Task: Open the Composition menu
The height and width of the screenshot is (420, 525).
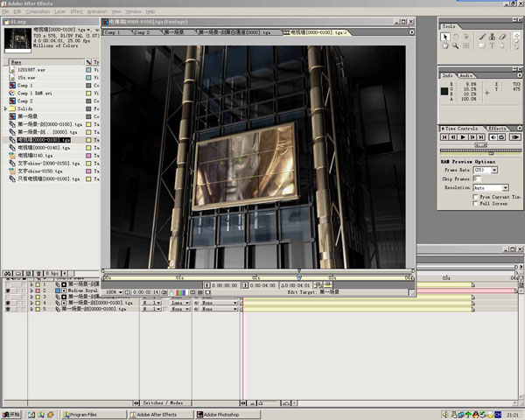Action: pyautogui.click(x=38, y=11)
